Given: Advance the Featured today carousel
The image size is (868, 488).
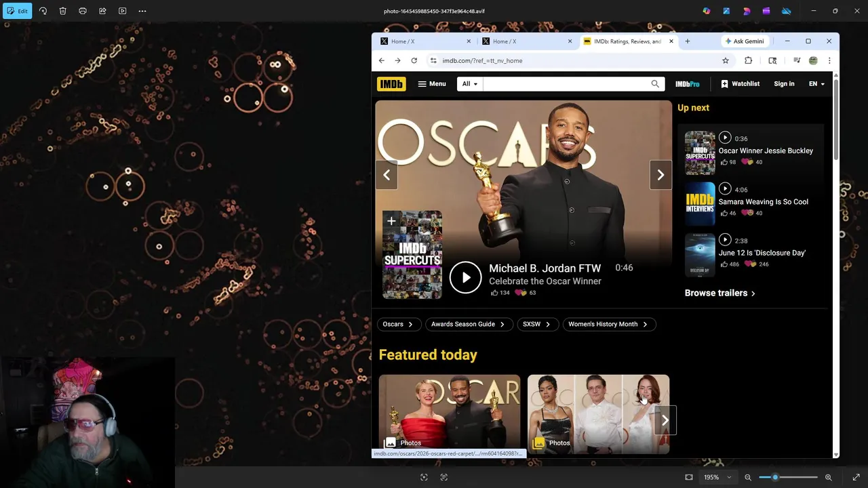Looking at the screenshot, I should coord(665,421).
